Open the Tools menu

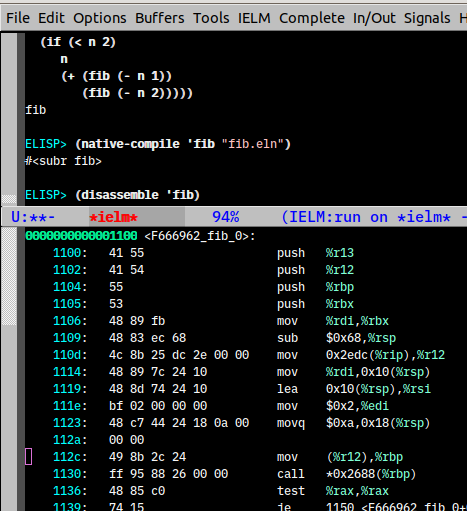pos(211,18)
